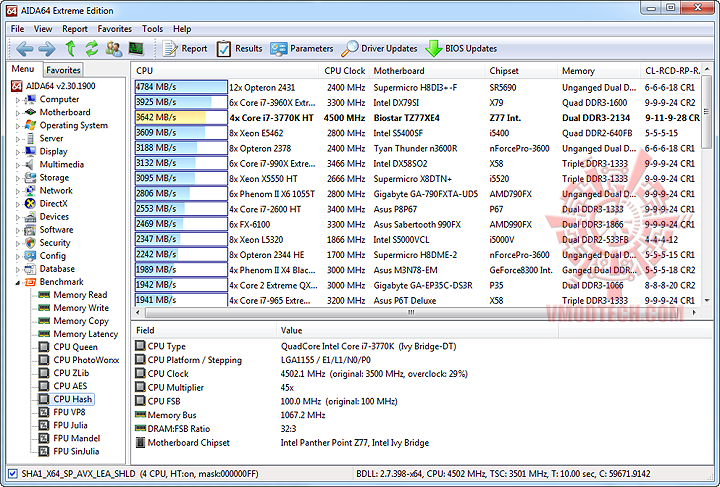Go back with the blue left arrow
720x487 pixels.
pyautogui.click(x=25, y=49)
